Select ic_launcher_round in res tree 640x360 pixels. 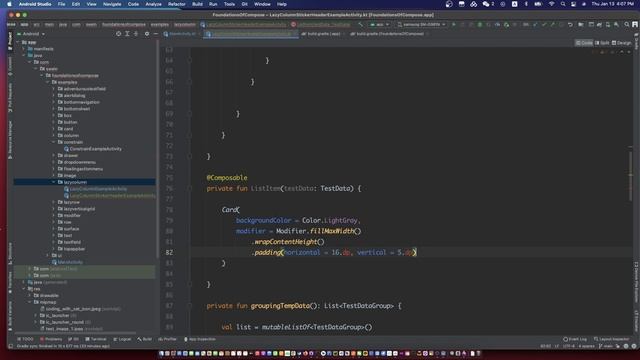[x=64, y=322]
